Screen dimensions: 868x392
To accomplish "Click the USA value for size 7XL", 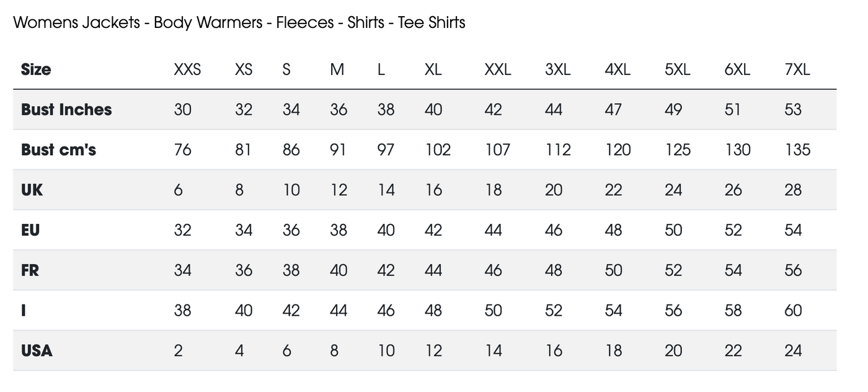I will pos(793,351).
